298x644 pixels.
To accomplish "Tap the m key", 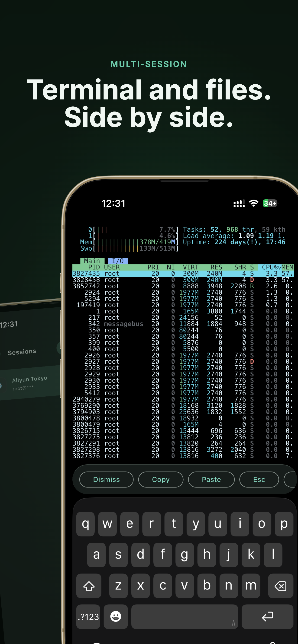I will pyautogui.click(x=251, y=586).
